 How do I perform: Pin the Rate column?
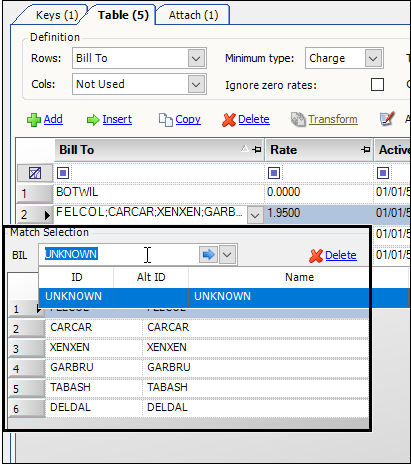(365, 150)
